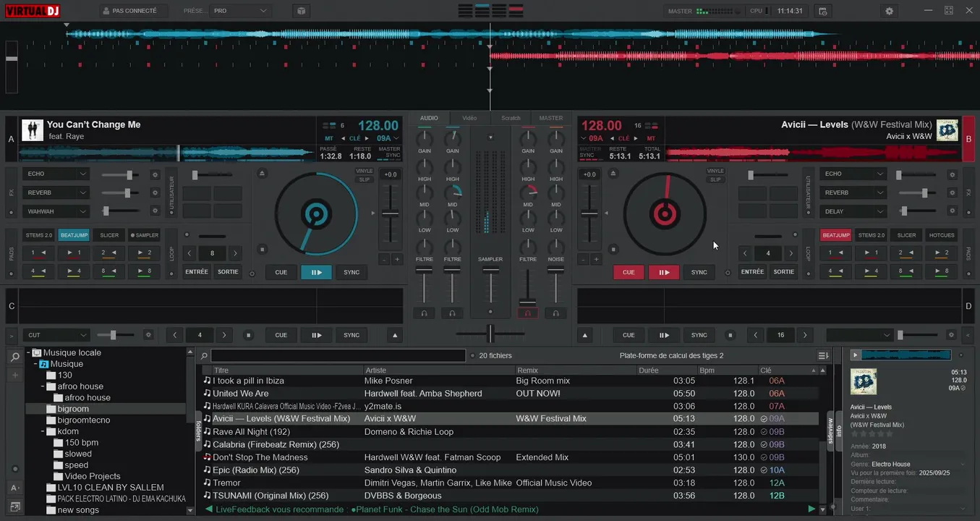Collapse the kdom folder tree node
Viewport: 980px width, 521px height.
pos(43,431)
